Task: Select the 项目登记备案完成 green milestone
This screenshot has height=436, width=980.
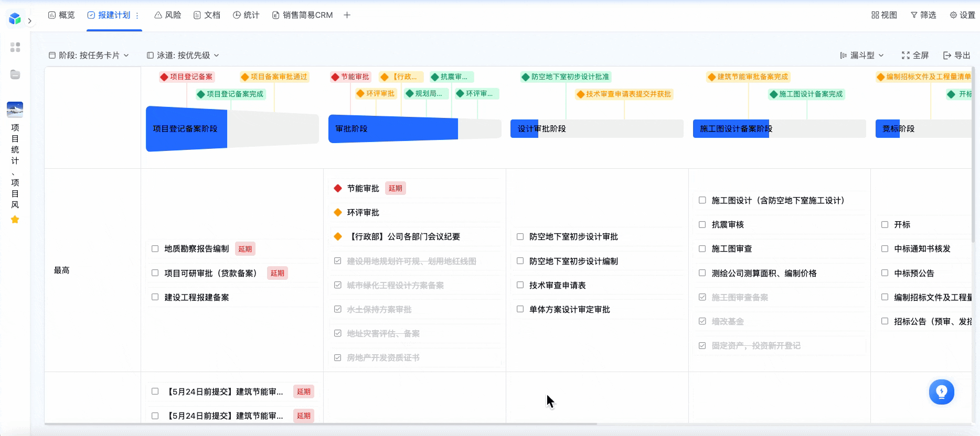Action: [x=231, y=94]
